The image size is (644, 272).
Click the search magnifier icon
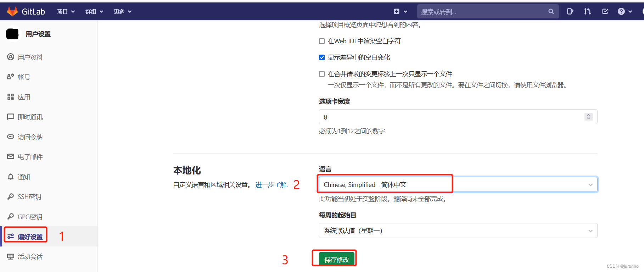point(551,11)
